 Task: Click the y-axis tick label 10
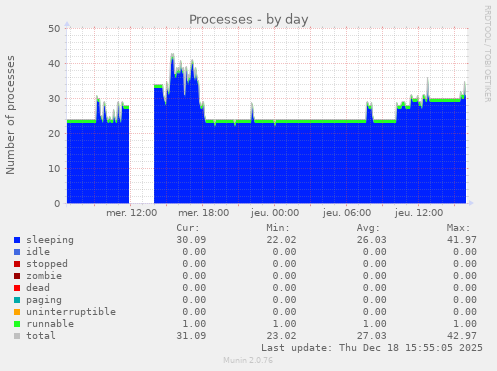click(x=54, y=169)
